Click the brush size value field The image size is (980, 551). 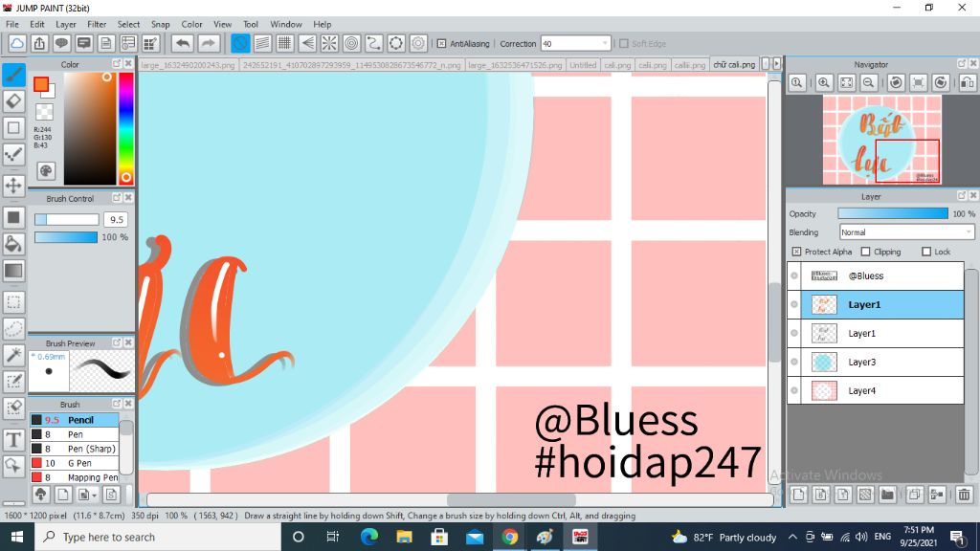tap(116, 219)
